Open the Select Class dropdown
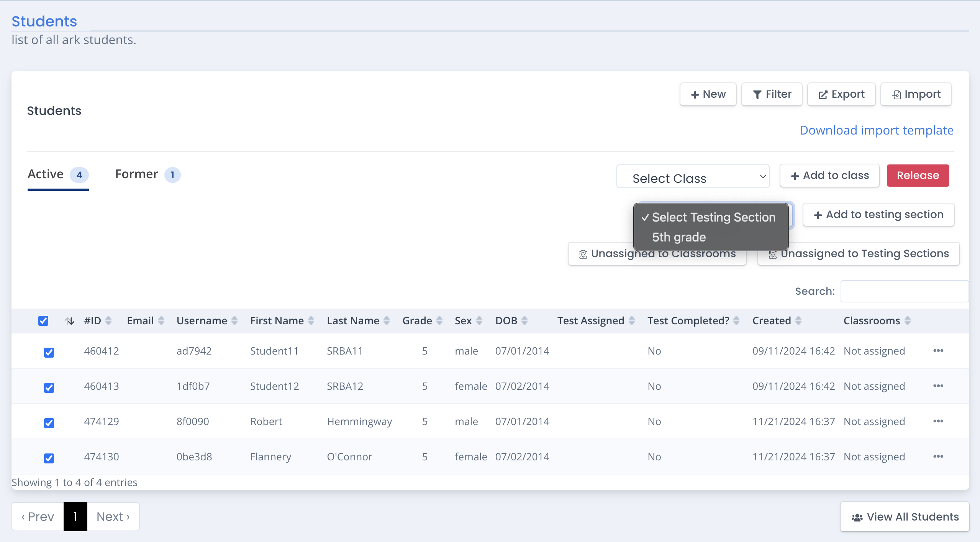The height and width of the screenshot is (542, 980). tap(693, 177)
